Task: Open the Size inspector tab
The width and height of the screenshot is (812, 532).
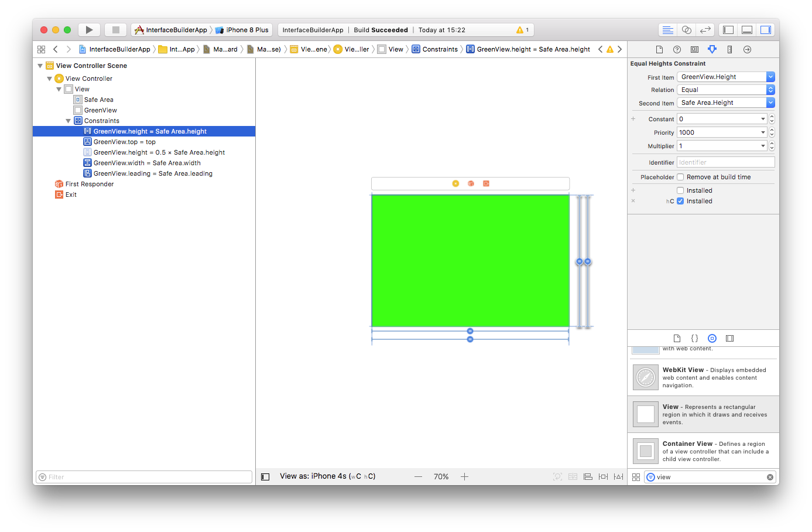Action: (729, 50)
